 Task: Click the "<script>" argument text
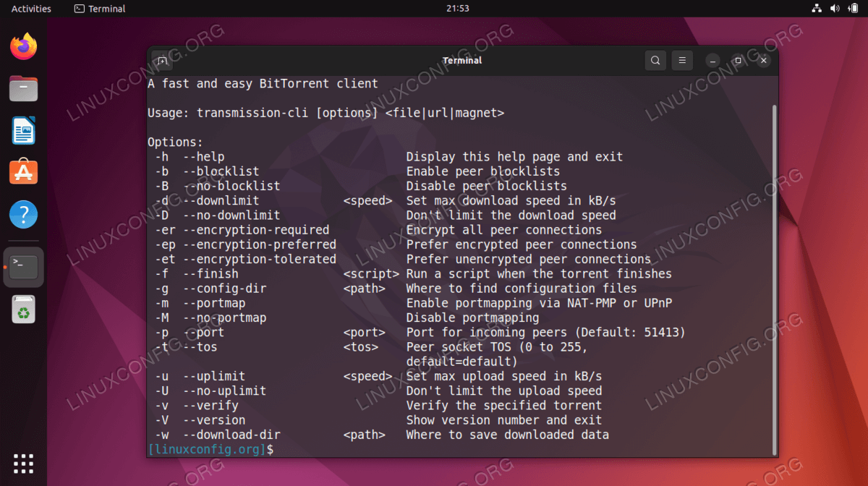372,273
